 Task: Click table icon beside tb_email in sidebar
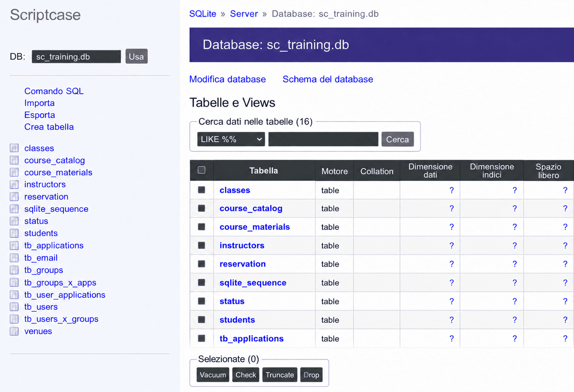click(x=14, y=258)
